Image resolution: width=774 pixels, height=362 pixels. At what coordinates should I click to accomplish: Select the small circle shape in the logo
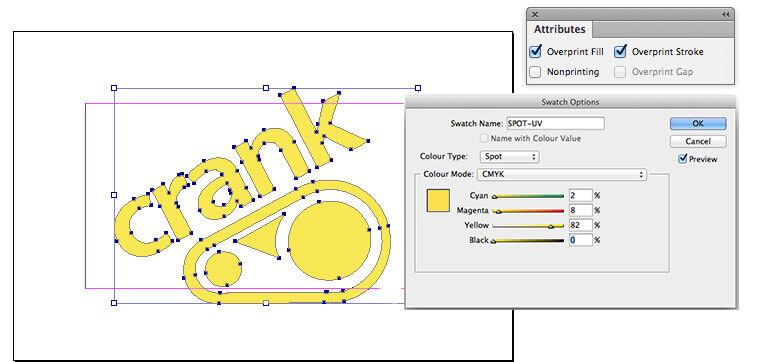[x=223, y=268]
